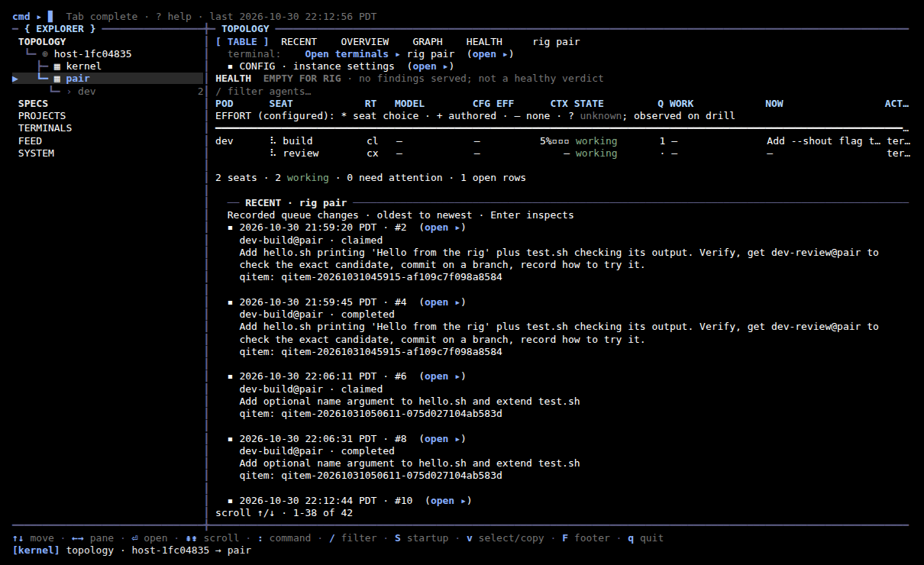Click the [kernel] status bar tag

click(x=36, y=550)
